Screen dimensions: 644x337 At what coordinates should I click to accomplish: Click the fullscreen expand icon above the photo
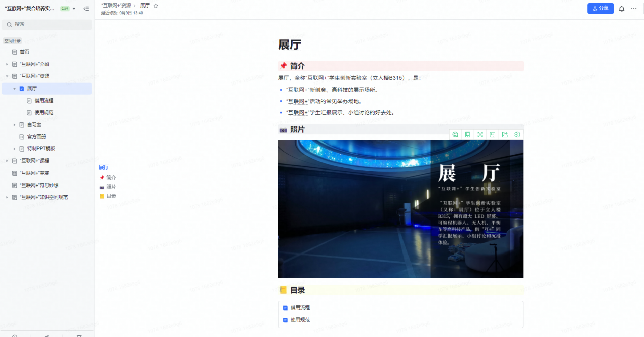coord(480,134)
